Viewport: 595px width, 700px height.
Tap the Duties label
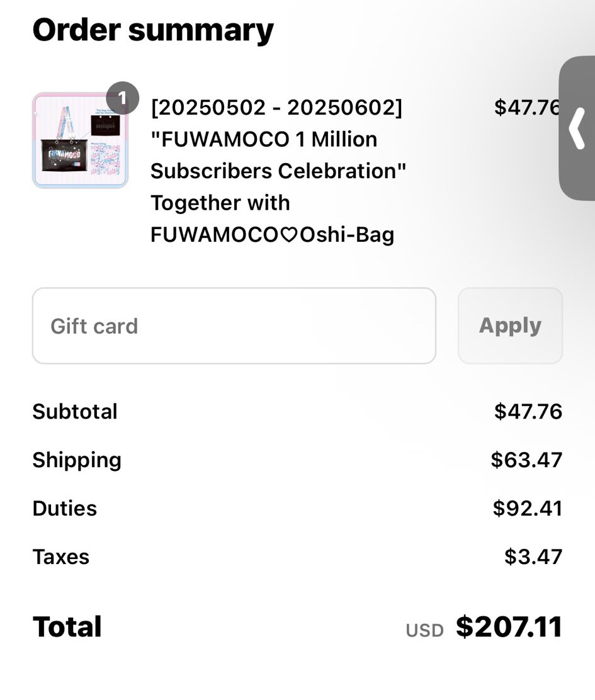(65, 509)
